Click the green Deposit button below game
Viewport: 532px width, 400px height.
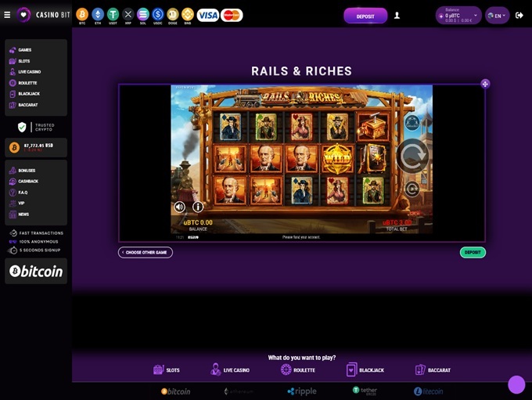(473, 253)
